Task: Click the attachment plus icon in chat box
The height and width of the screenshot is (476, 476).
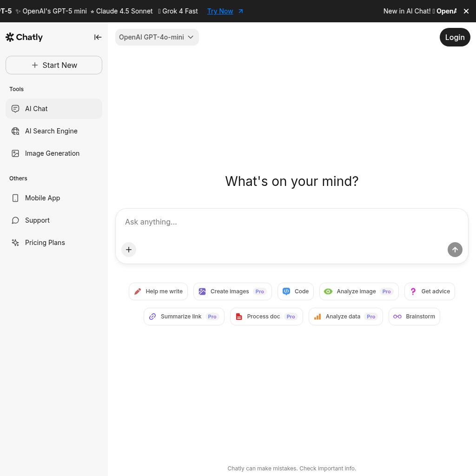Action: [x=129, y=250]
